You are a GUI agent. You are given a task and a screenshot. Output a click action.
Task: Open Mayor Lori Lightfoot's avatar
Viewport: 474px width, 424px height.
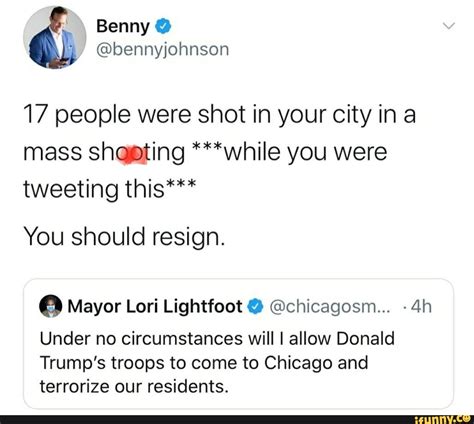click(51, 306)
